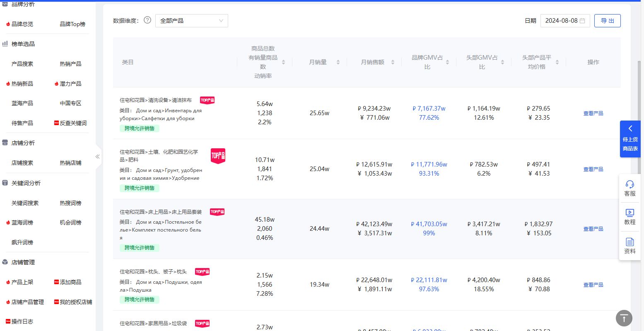Image resolution: width=644 pixels, height=331 pixels.
Task: Click 查看产品 for 清洁抹布 row
Action: click(593, 113)
